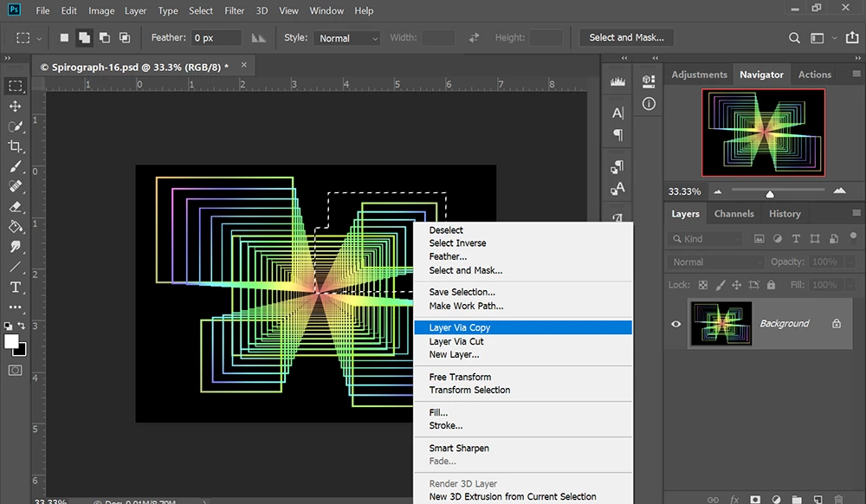
Task: Switch to the Channels tab
Action: (x=734, y=214)
